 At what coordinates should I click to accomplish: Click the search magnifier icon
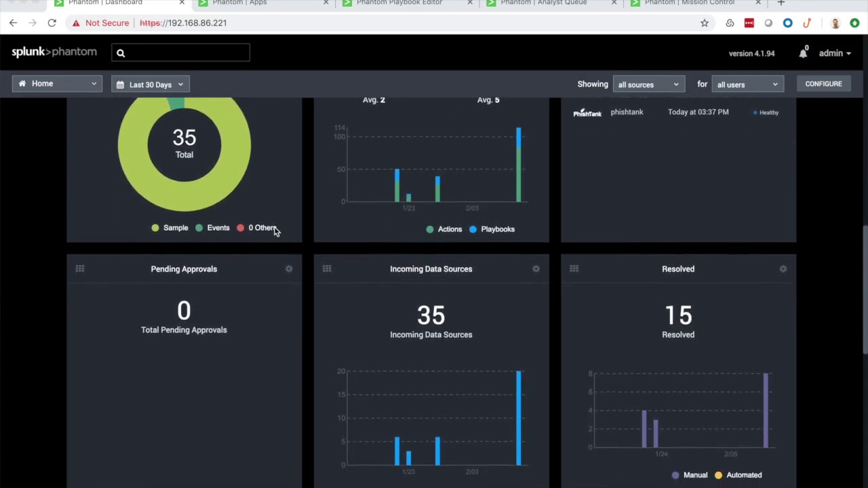pyautogui.click(x=121, y=53)
